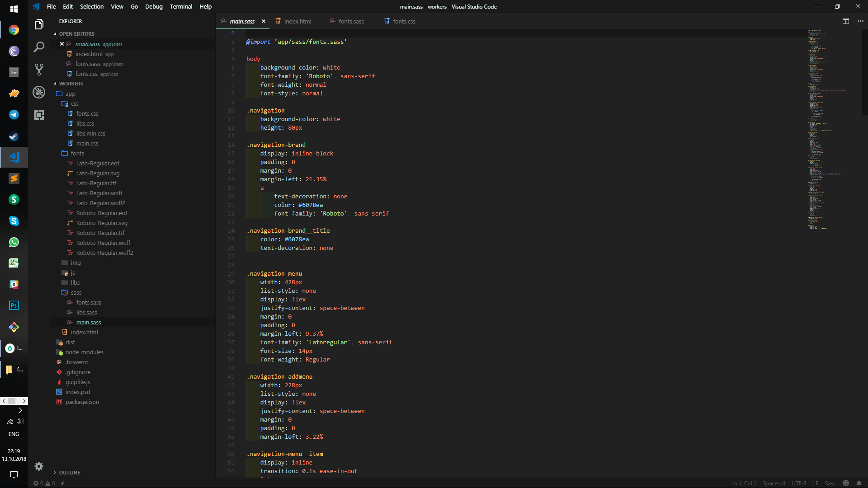Viewport: 868px width, 488px height.
Task: Switch to the fonts.css tab
Action: click(404, 21)
